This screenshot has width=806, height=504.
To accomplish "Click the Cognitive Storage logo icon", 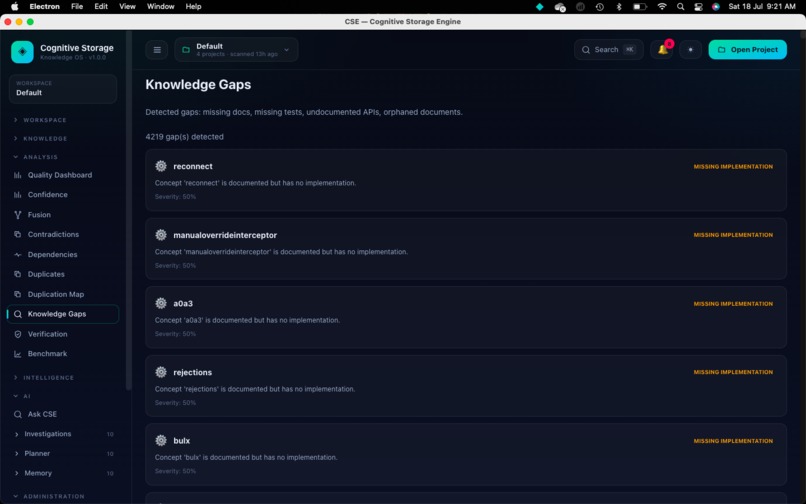I will [x=22, y=52].
